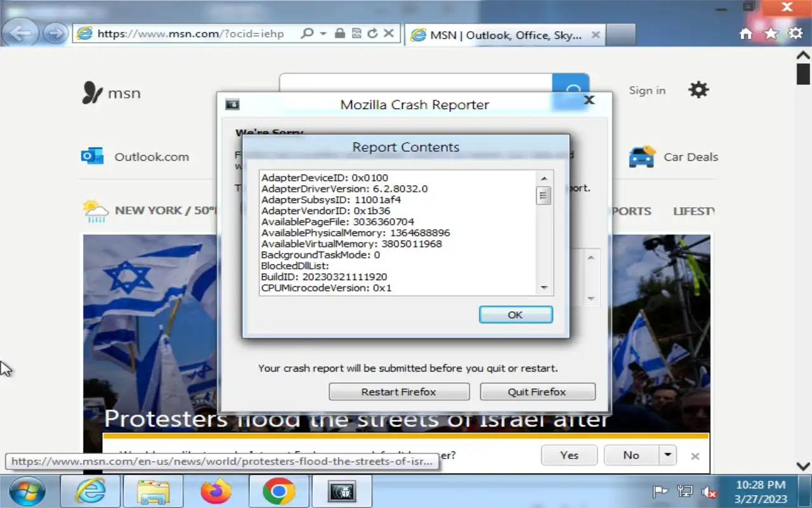Open a new tab in Internet Explorer
The height and width of the screenshot is (508, 812).
(620, 35)
